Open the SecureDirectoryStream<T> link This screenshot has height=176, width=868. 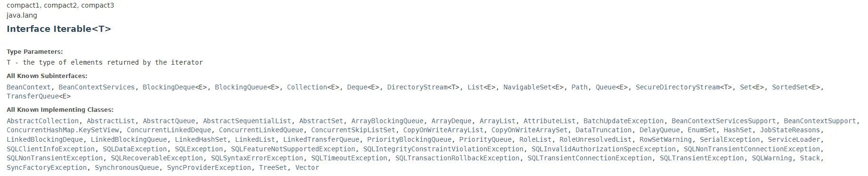(x=684, y=87)
